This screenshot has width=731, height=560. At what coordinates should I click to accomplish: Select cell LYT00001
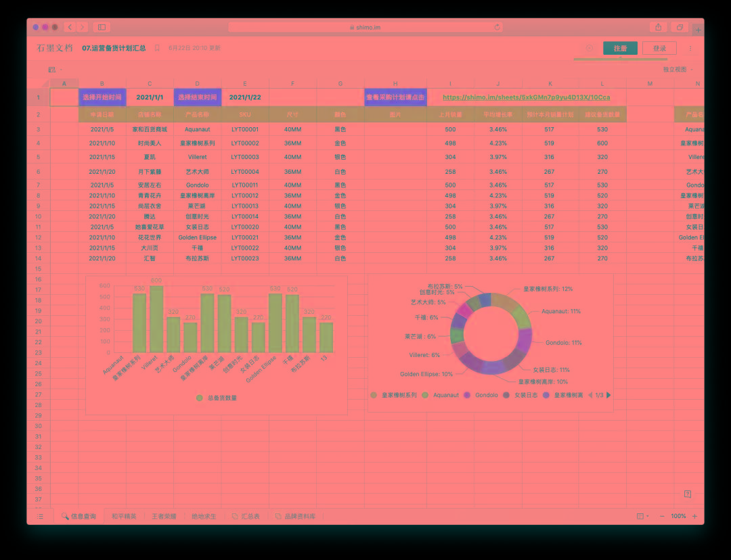point(245,130)
